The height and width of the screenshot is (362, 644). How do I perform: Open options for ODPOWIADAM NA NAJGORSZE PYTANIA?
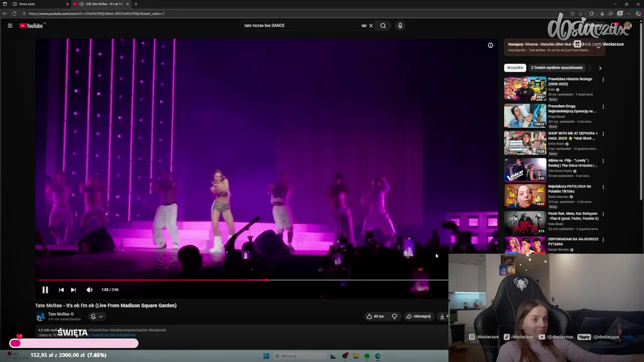(603, 240)
